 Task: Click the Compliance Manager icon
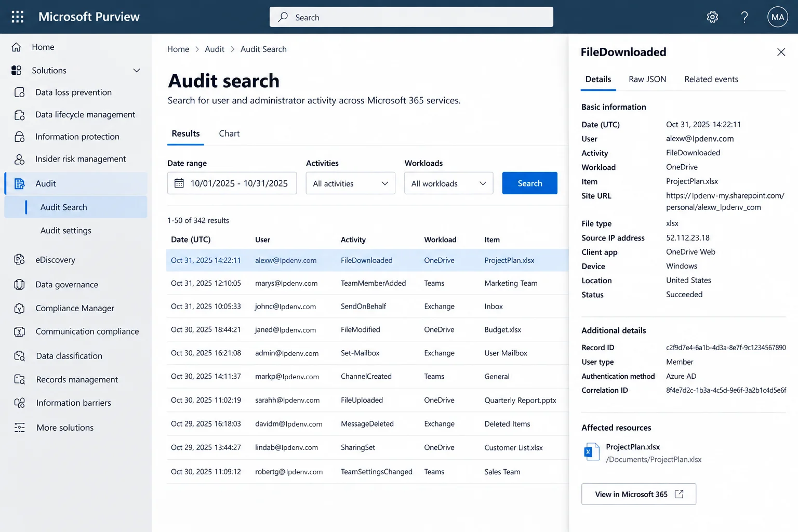(20, 308)
